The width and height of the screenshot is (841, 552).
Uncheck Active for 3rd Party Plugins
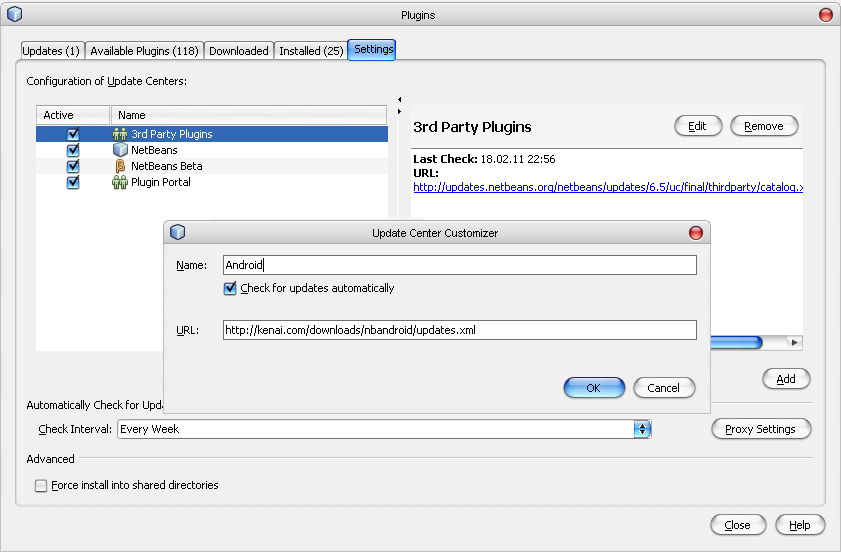pyautogui.click(x=73, y=134)
